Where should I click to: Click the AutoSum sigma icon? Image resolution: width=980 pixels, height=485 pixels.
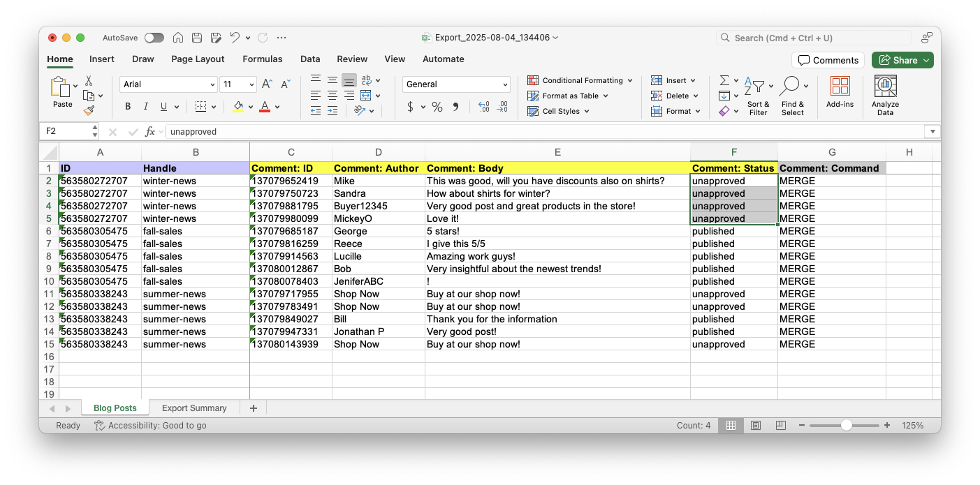724,80
